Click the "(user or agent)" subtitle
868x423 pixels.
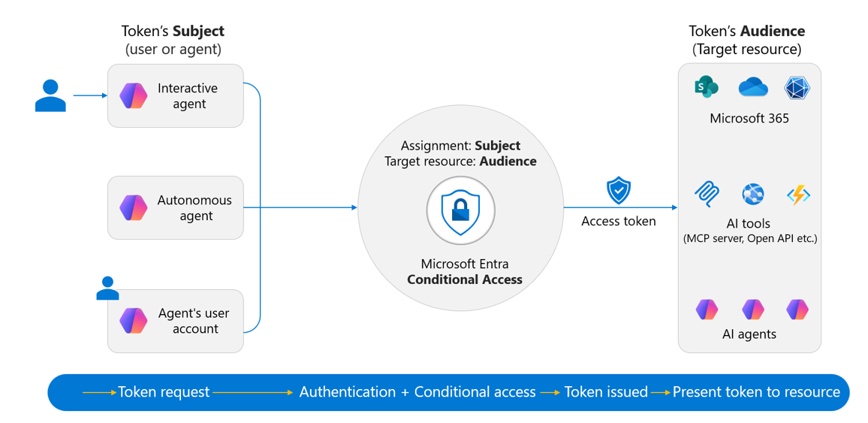173,50
